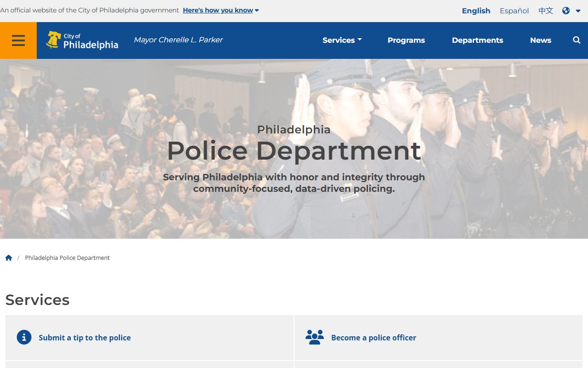Image resolution: width=588 pixels, height=368 pixels.
Task: Switch language to Español
Action: (x=514, y=11)
